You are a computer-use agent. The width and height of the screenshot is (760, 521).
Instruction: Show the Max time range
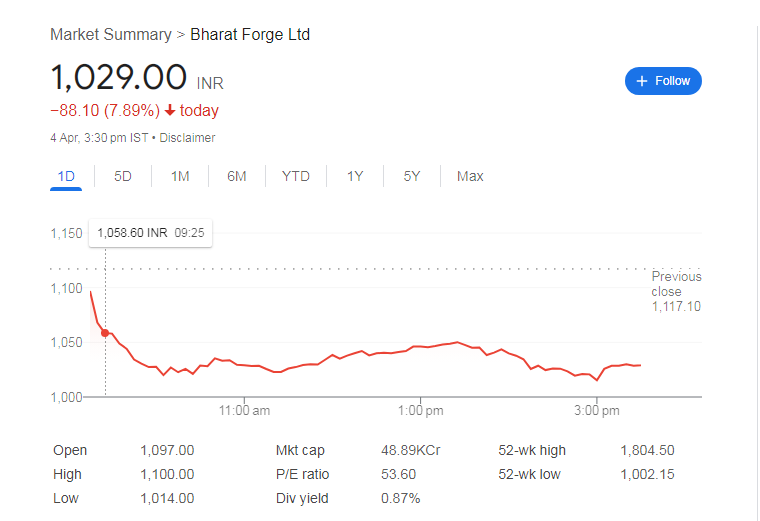coord(470,176)
